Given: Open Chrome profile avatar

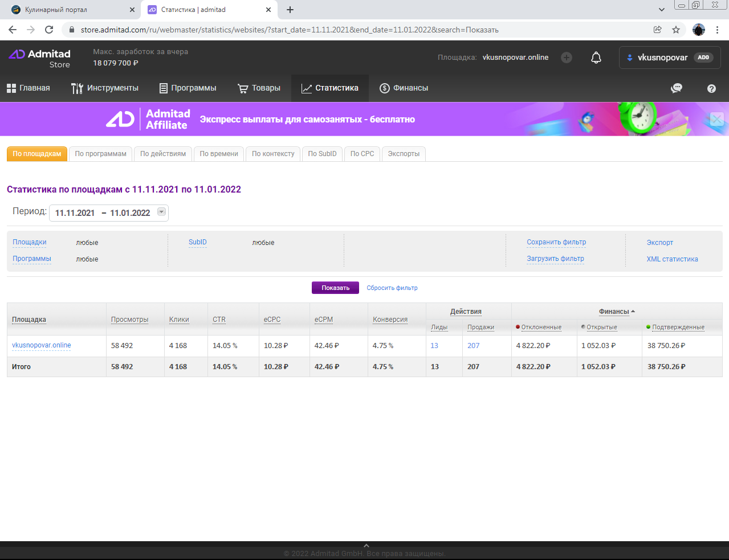Looking at the screenshot, I should tap(699, 30).
